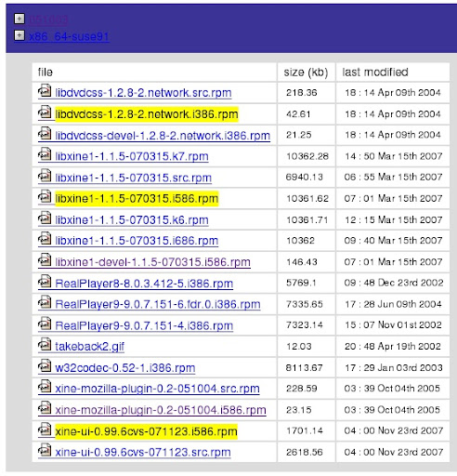Open the x86_64-suse91 folder link

pos(69,36)
